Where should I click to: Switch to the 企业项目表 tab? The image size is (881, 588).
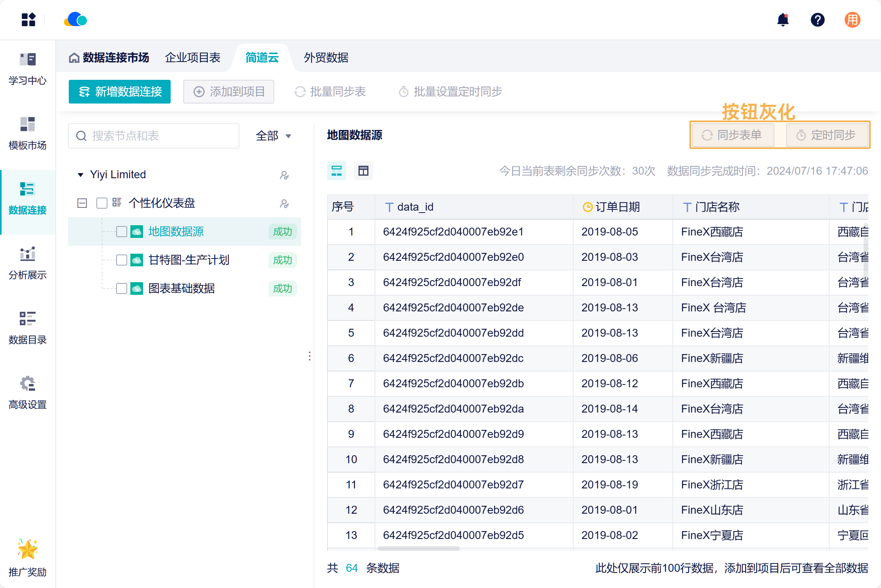[193, 58]
